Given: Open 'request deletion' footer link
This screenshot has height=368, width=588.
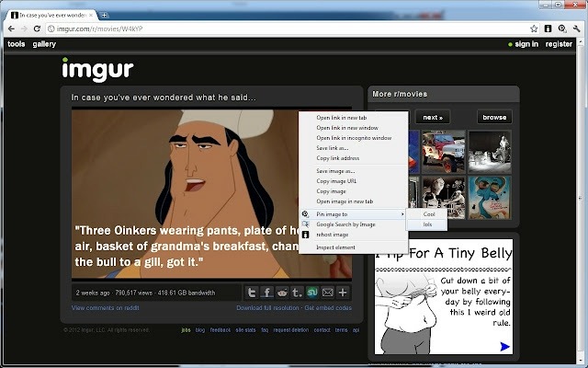Looking at the screenshot, I should [x=291, y=329].
